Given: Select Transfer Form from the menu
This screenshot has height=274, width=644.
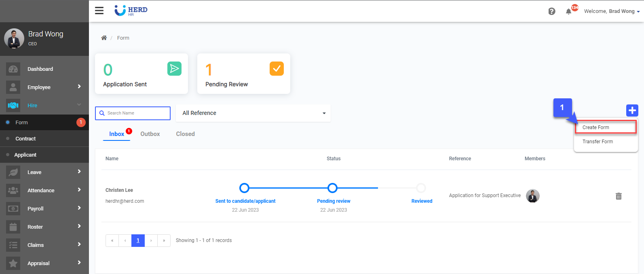Looking at the screenshot, I should pyautogui.click(x=597, y=142).
